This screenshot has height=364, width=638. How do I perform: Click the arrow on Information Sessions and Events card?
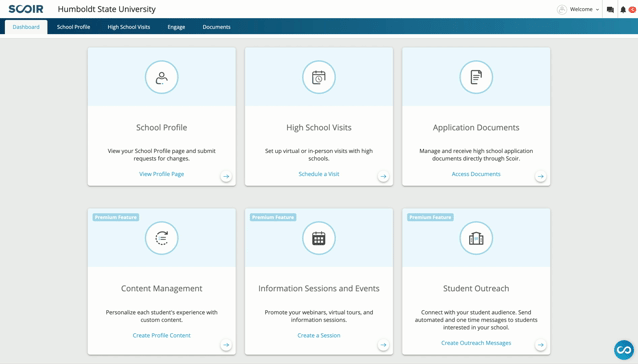383,345
